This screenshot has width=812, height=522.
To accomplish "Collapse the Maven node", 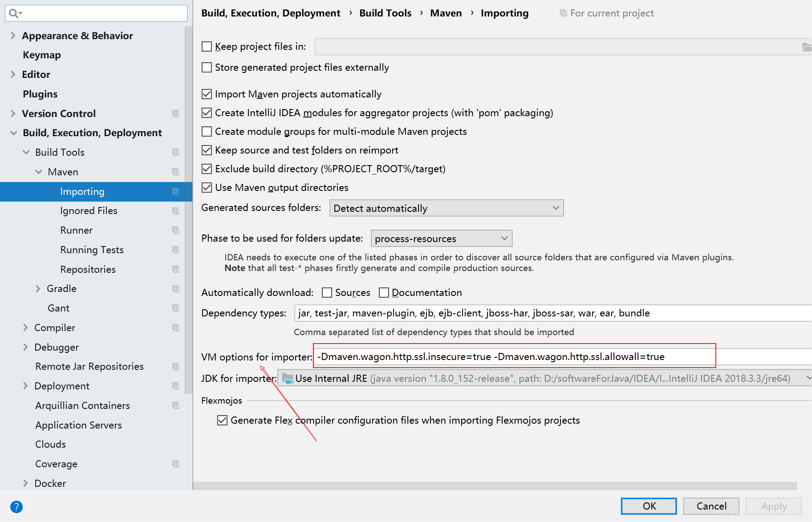I will click(x=38, y=172).
